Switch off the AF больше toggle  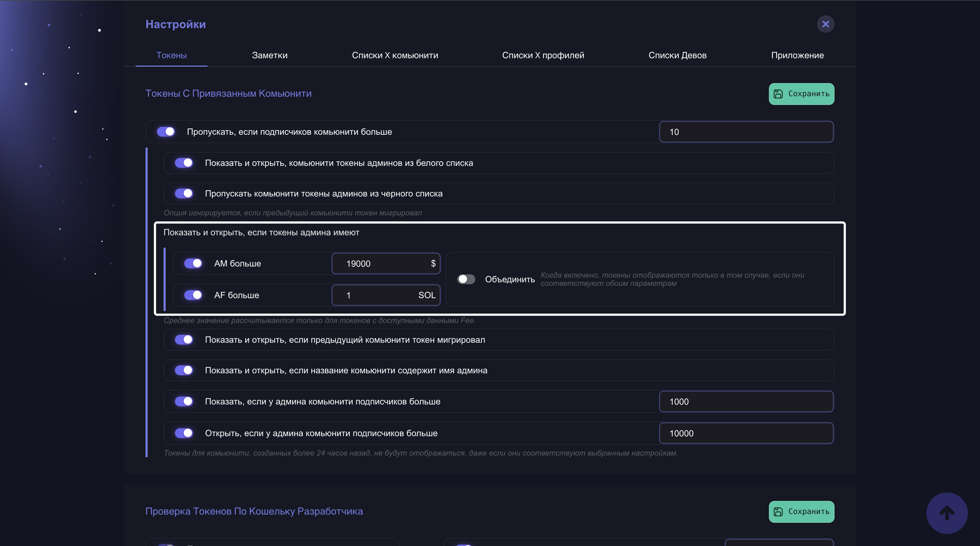tap(193, 295)
